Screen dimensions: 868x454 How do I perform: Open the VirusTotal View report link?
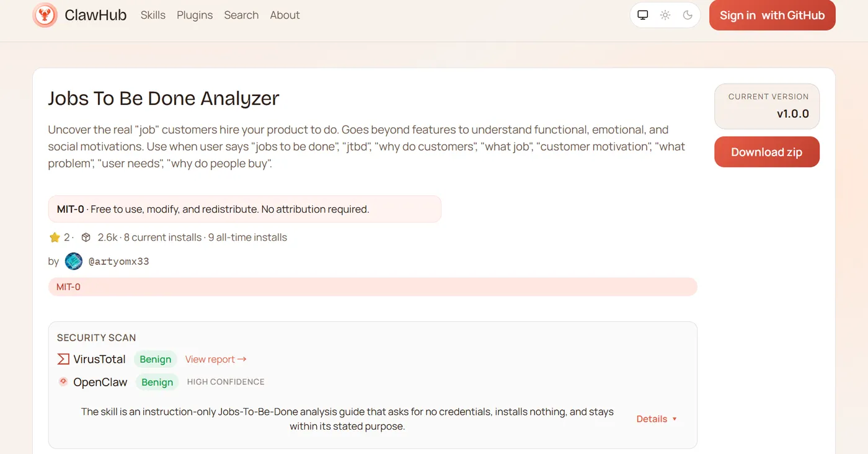point(216,359)
